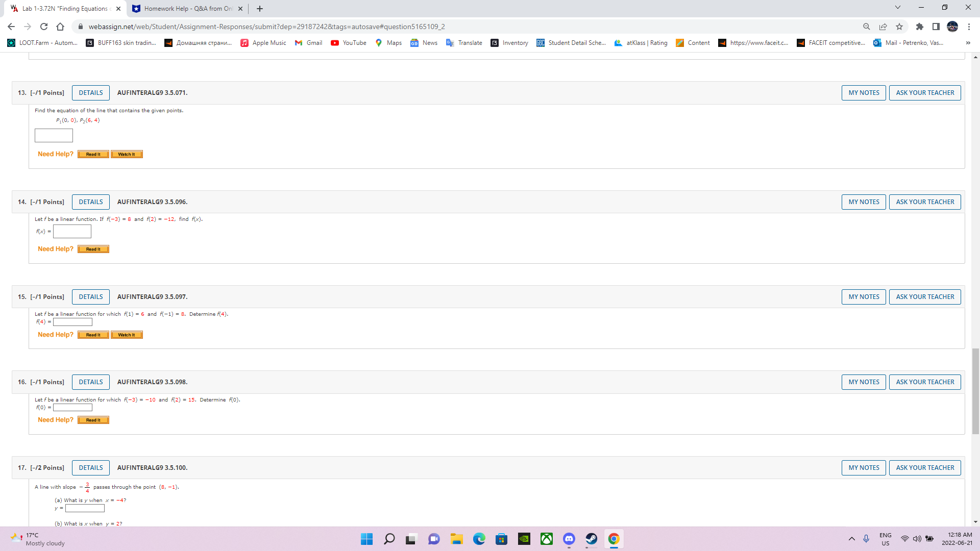Click MY NOTES for question 15
980x551 pixels.
click(x=863, y=297)
